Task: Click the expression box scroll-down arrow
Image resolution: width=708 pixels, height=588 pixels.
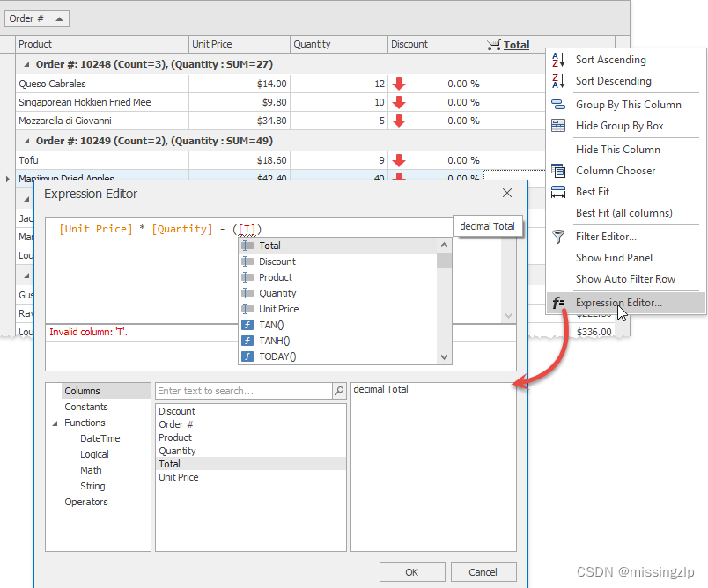Action: coord(508,315)
